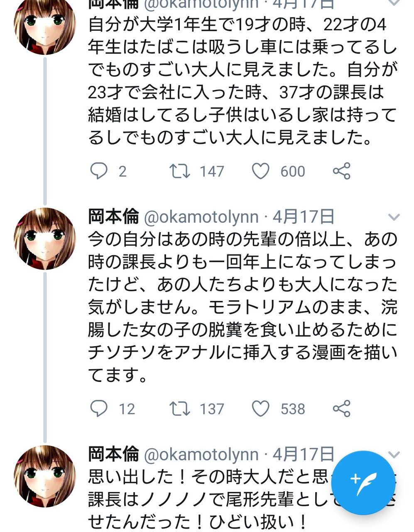Open the 4月17日 timestamp above 今の自分は

point(304,217)
